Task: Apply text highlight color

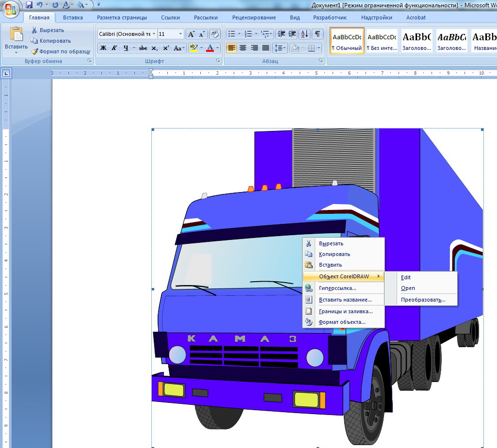Action: pyautogui.click(x=193, y=48)
